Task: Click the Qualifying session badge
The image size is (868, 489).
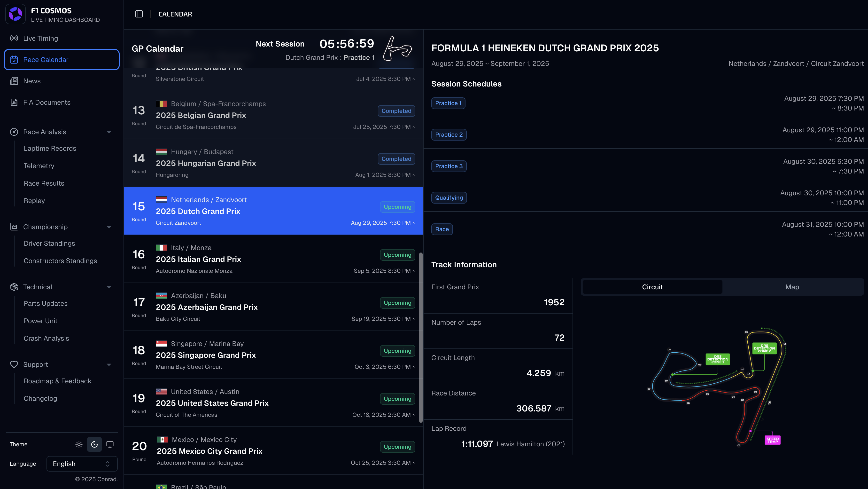Action: pos(449,198)
